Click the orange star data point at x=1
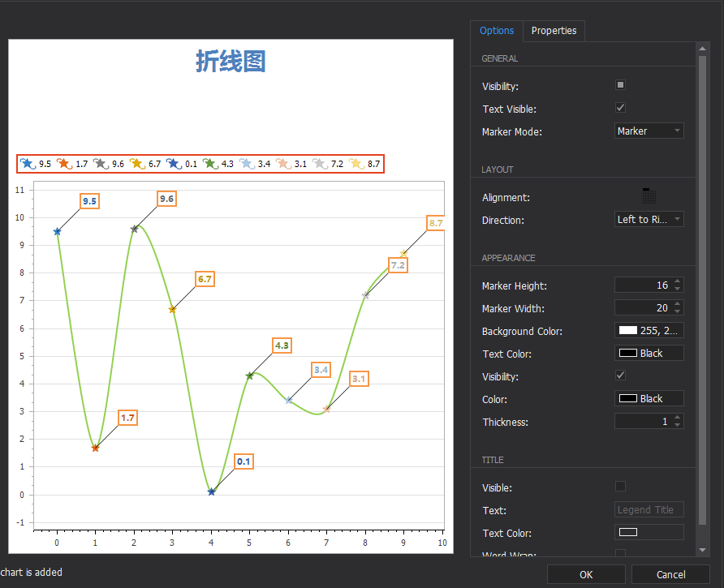Viewport: 724px width, 588px height. [96, 448]
